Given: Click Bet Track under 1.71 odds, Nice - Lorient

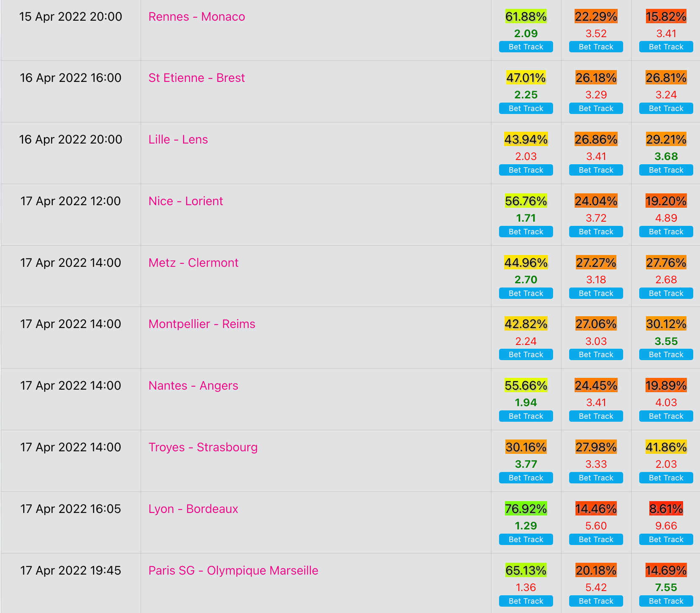Looking at the screenshot, I should (x=526, y=232).
